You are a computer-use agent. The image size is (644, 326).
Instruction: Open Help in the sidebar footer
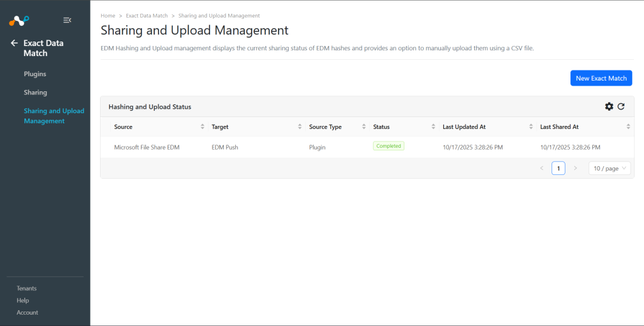pyautogui.click(x=23, y=301)
